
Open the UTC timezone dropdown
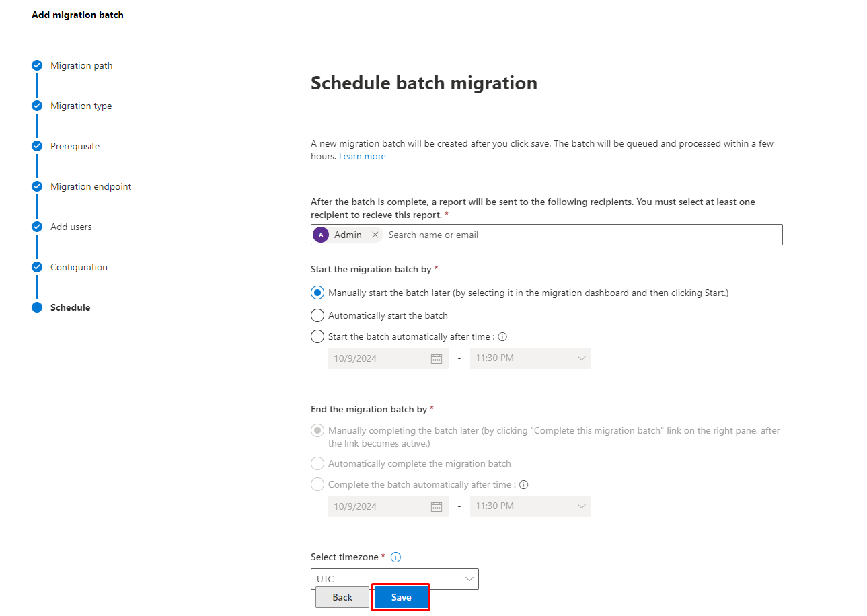395,579
